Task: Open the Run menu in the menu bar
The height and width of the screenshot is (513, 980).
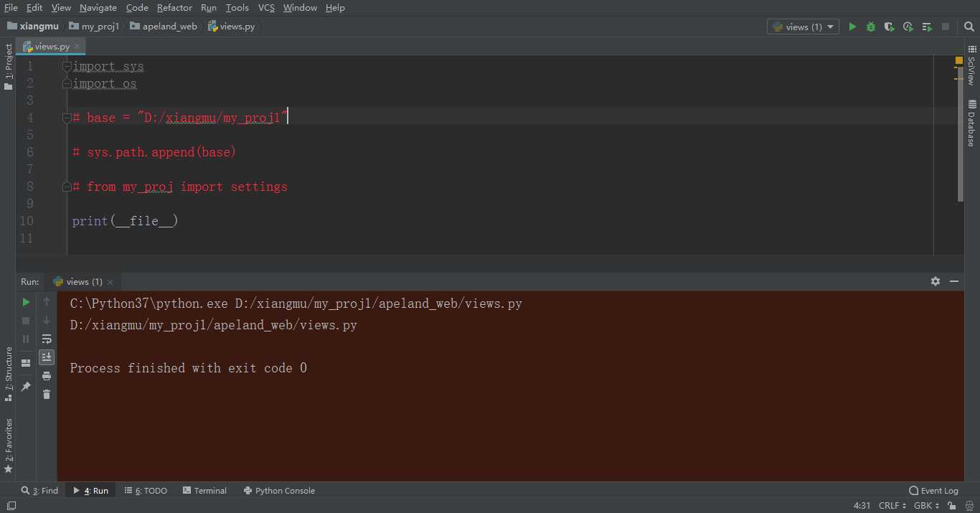Action: tap(209, 7)
